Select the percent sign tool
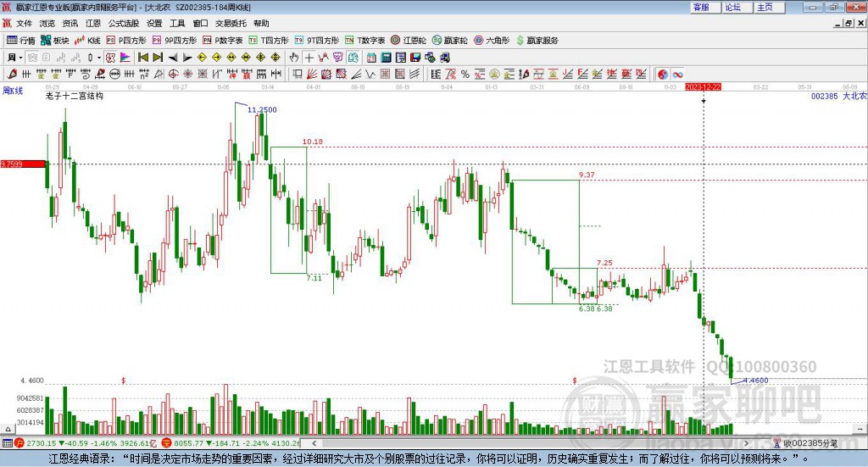The width and height of the screenshot is (868, 467). (x=465, y=74)
